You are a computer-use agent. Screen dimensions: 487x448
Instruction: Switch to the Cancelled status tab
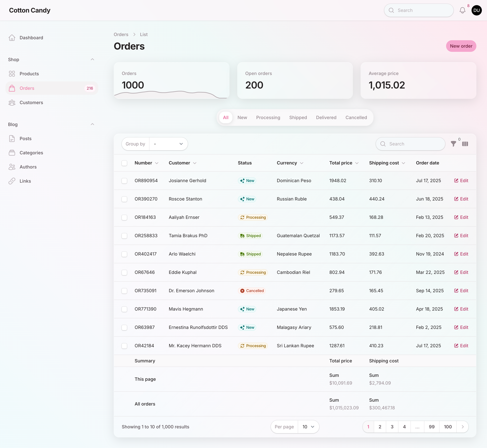click(x=356, y=117)
